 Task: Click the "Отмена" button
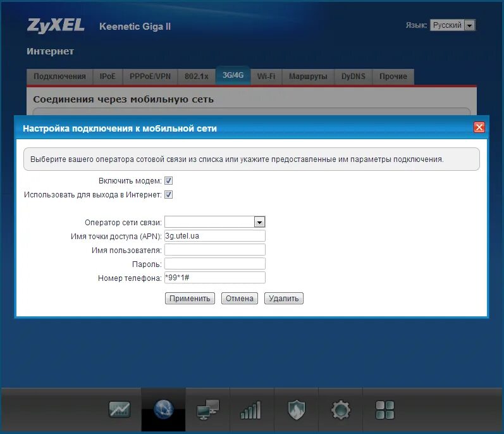[240, 299]
